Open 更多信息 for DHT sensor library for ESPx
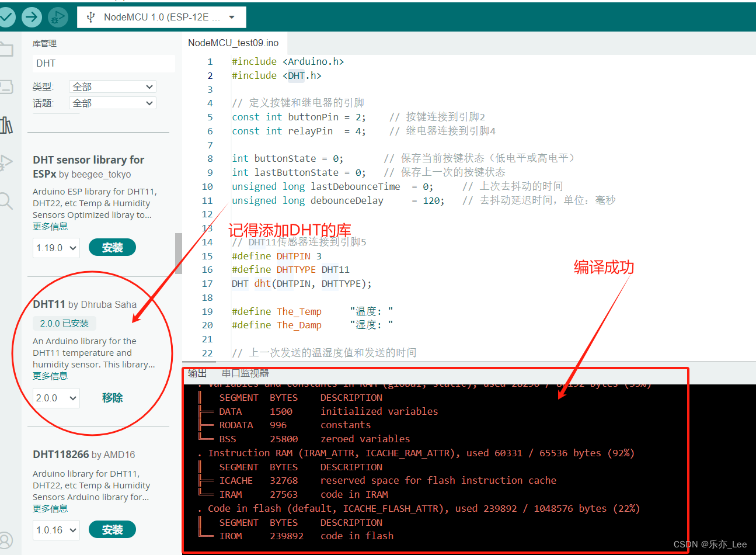Viewport: 756px width, 555px height. point(50,226)
